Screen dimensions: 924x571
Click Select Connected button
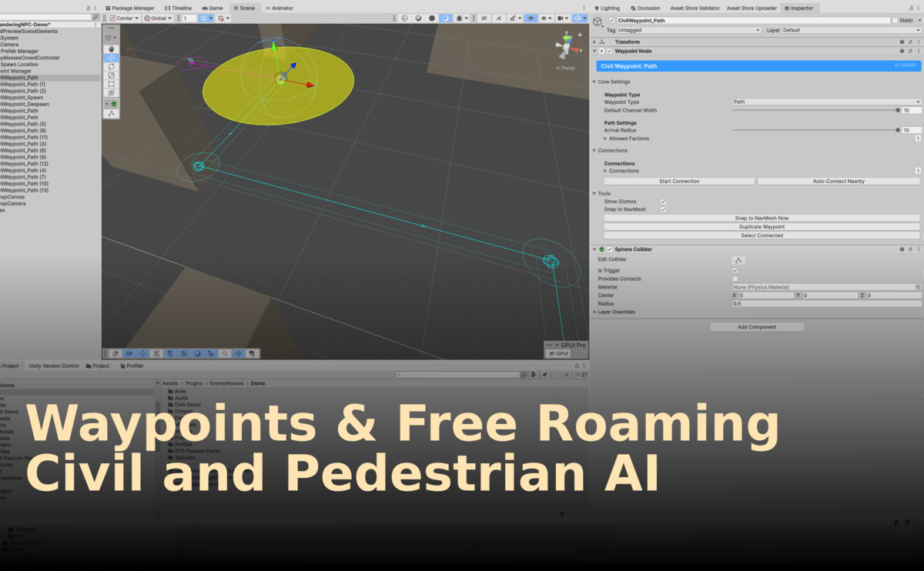click(x=762, y=235)
